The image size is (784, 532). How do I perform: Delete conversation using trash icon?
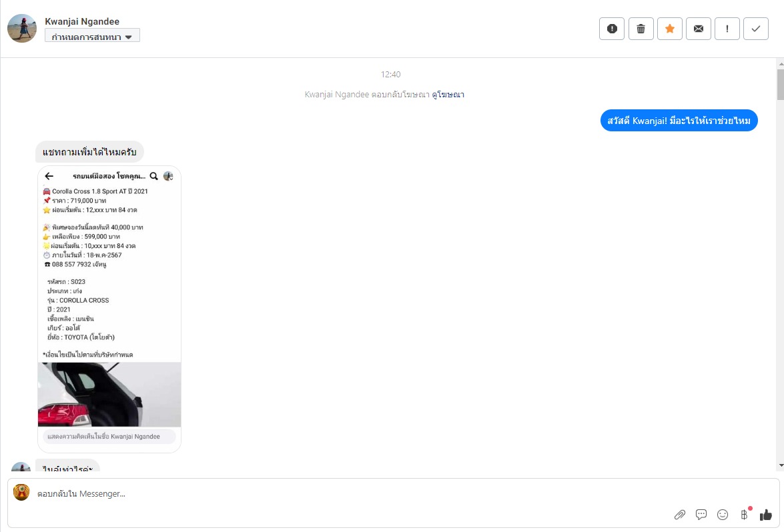pos(641,29)
